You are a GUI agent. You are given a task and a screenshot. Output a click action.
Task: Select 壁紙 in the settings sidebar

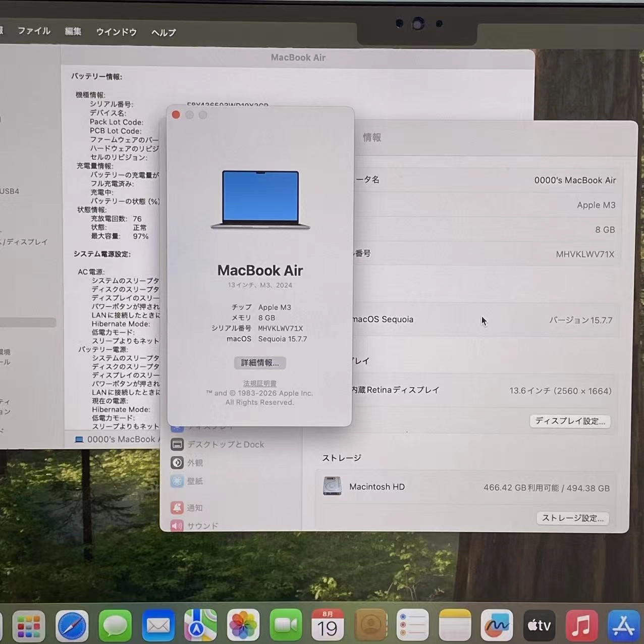point(187,481)
